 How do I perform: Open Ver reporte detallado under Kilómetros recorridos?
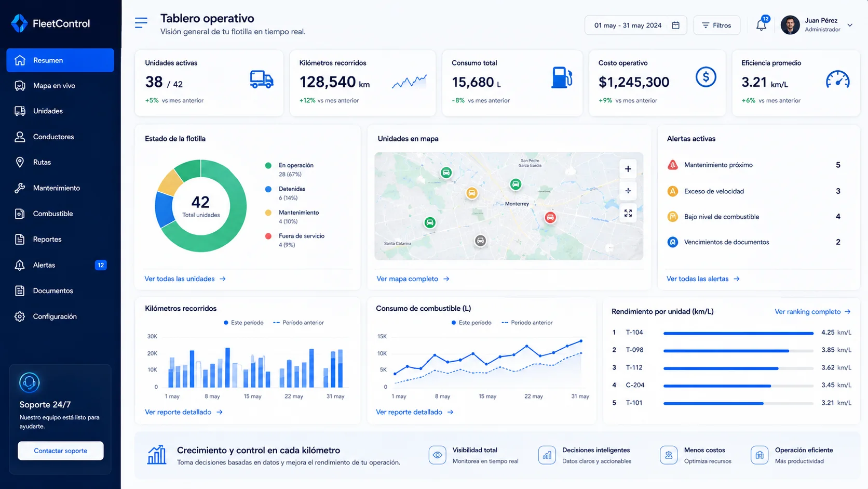coord(183,412)
